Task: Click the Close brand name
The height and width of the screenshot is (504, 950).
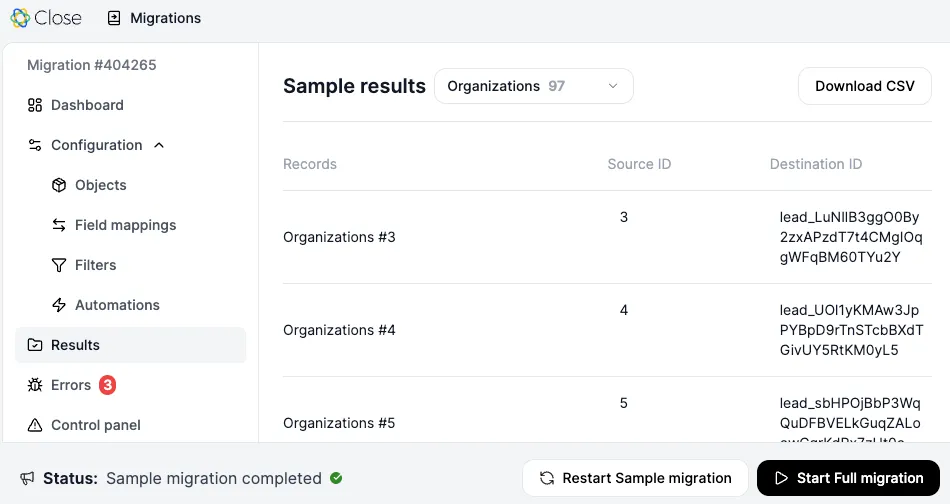Action: click(x=58, y=18)
